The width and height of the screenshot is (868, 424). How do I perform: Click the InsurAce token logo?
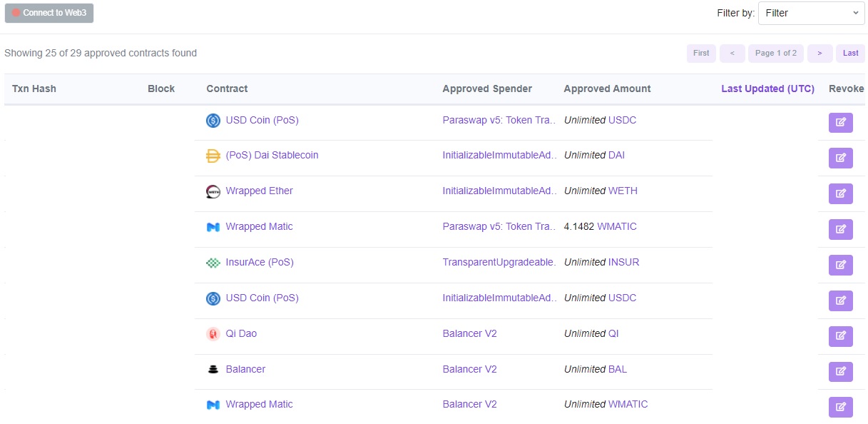(213, 263)
